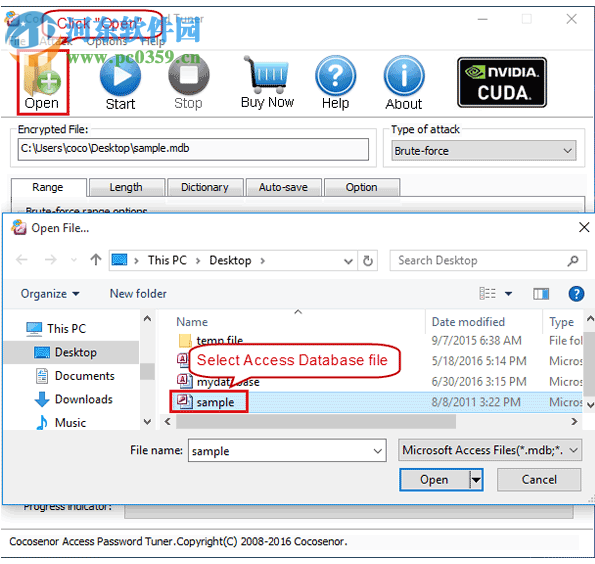This screenshot has height=564, width=595.
Task: Click the NVIDIA CUDA logo button
Action: coord(502,82)
